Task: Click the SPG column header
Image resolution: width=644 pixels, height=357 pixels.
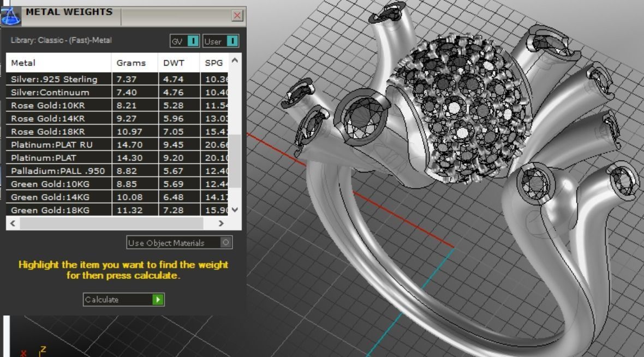Action: 214,63
